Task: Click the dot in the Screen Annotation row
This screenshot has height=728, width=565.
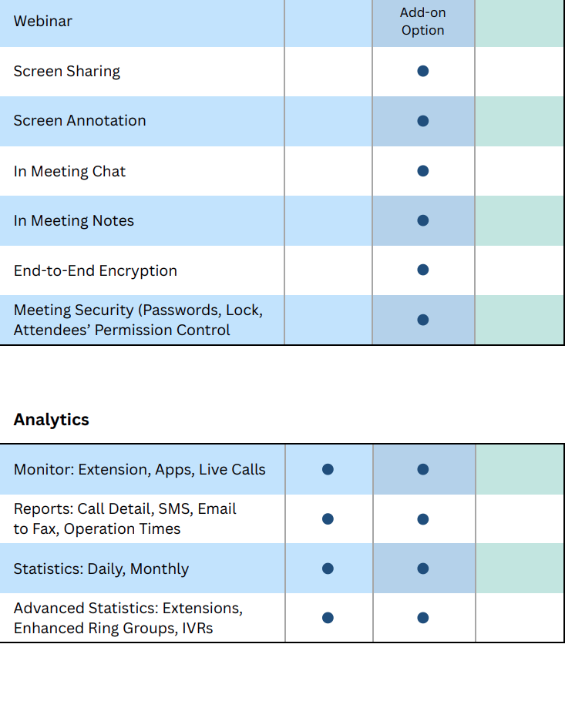Action: point(422,121)
